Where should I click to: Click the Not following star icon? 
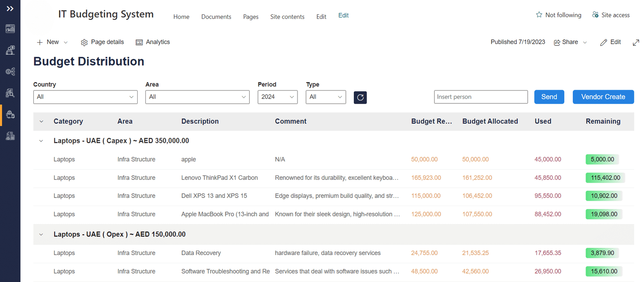(539, 14)
